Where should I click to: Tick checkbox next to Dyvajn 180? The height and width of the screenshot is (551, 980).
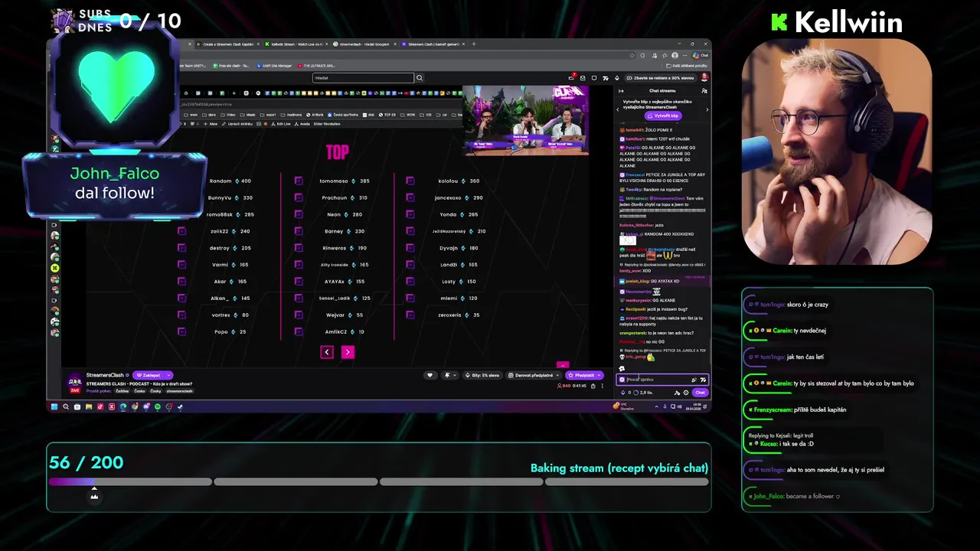410,248
